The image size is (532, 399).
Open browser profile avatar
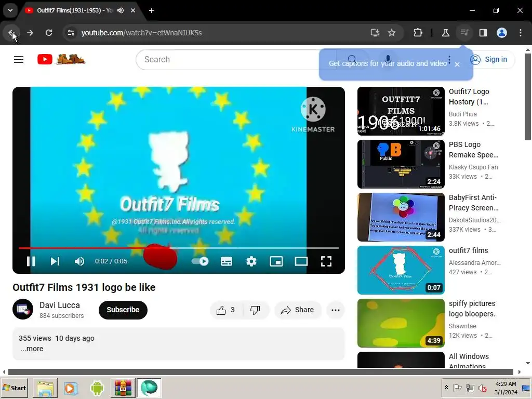[502, 33]
